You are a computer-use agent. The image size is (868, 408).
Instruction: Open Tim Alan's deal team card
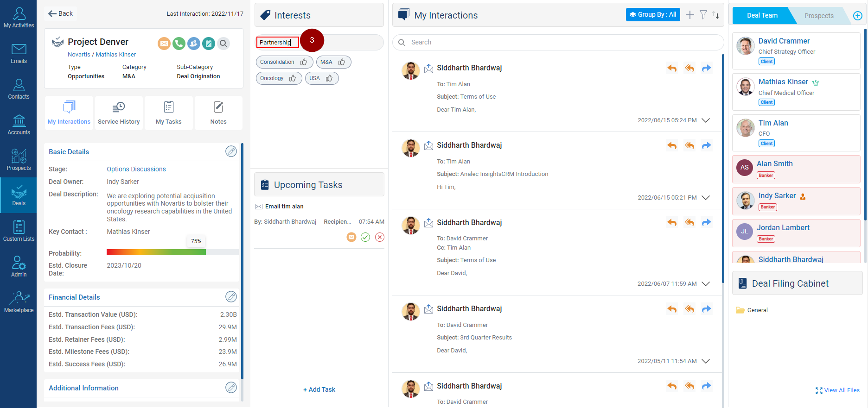click(796, 133)
